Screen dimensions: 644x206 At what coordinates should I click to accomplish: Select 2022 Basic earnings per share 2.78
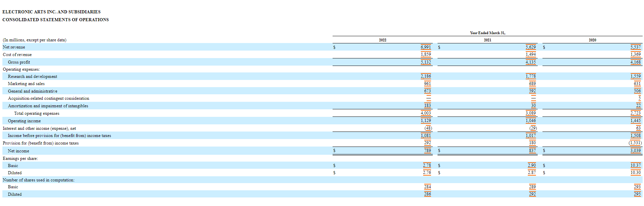pyautogui.click(x=427, y=165)
